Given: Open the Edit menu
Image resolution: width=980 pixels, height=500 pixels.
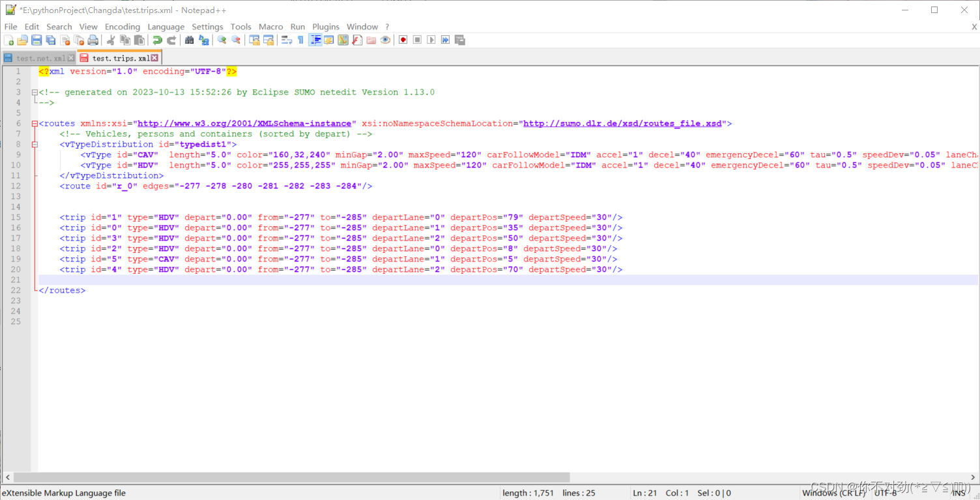Looking at the screenshot, I should (32, 27).
